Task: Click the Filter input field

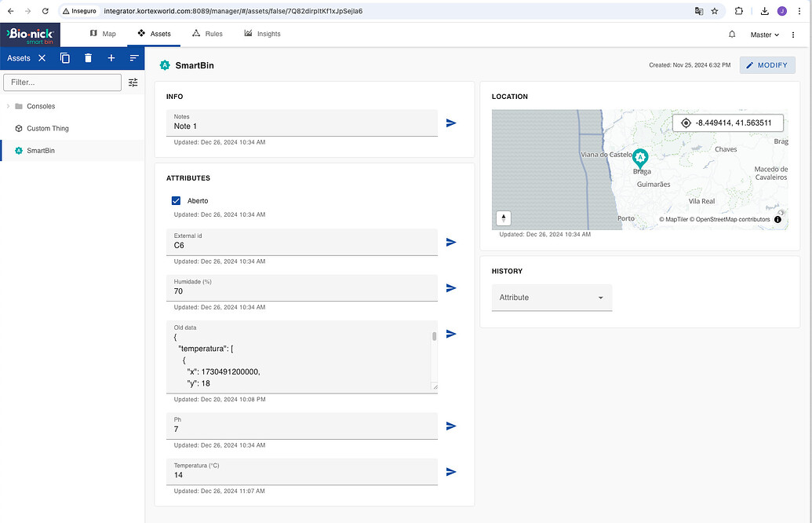Action: point(62,82)
